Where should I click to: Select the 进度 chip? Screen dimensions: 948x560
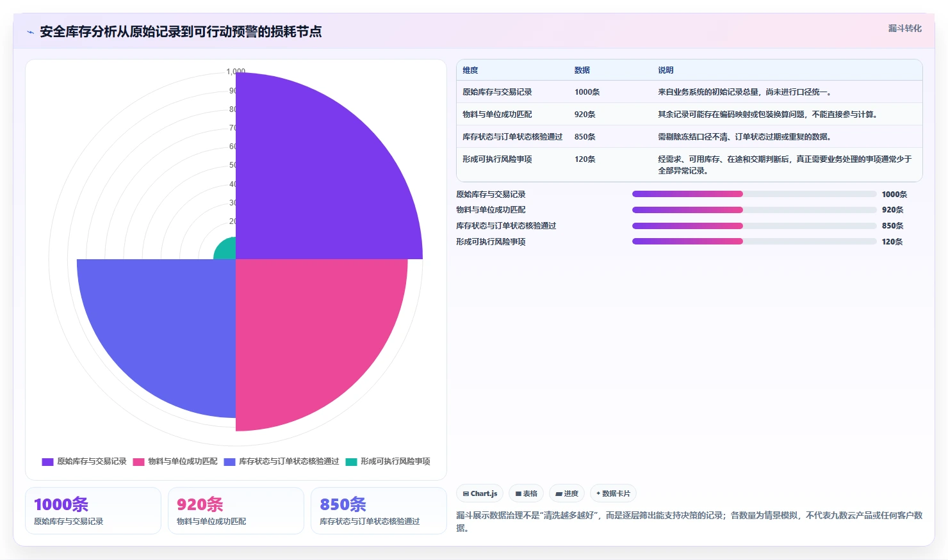pyautogui.click(x=567, y=493)
